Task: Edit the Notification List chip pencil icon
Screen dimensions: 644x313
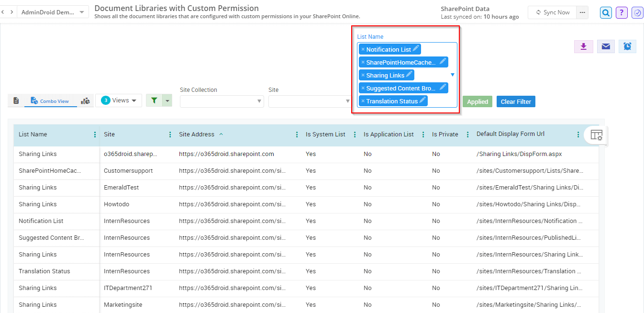Action: point(416,49)
